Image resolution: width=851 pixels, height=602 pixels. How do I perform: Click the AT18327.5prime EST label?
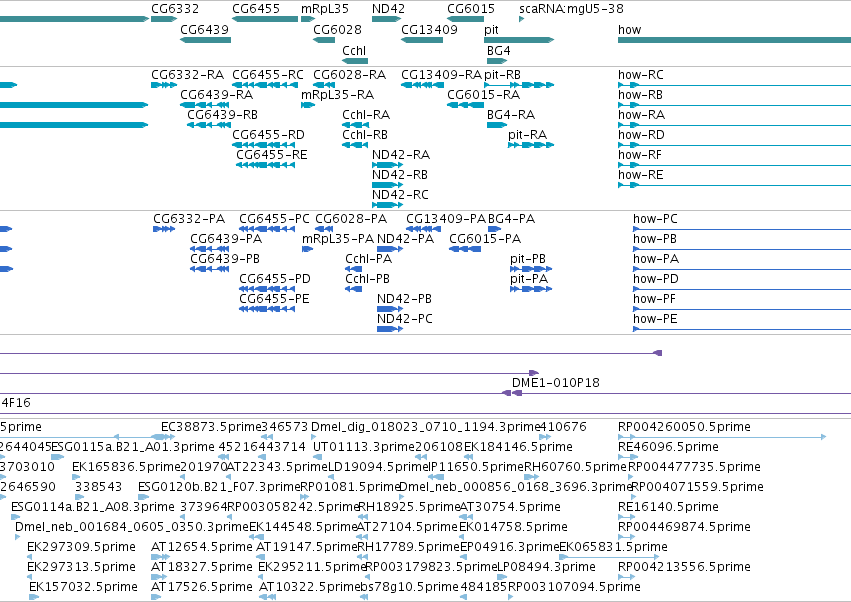pyautogui.click(x=201, y=568)
